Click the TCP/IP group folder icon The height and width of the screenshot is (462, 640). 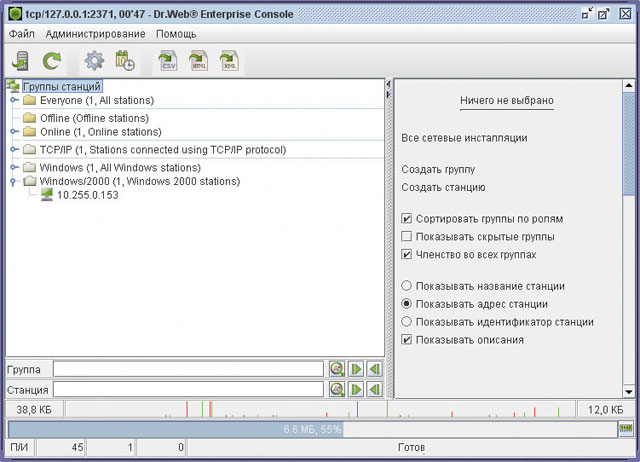point(29,149)
